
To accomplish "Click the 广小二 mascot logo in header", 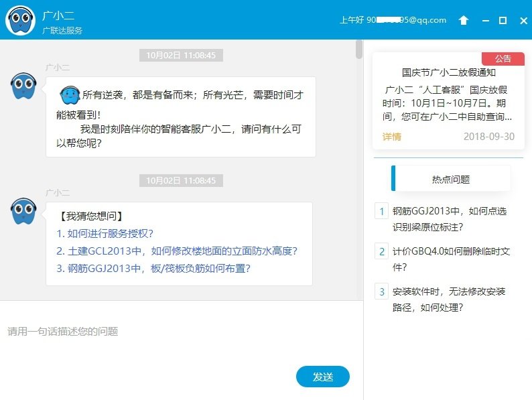I will (x=20, y=20).
